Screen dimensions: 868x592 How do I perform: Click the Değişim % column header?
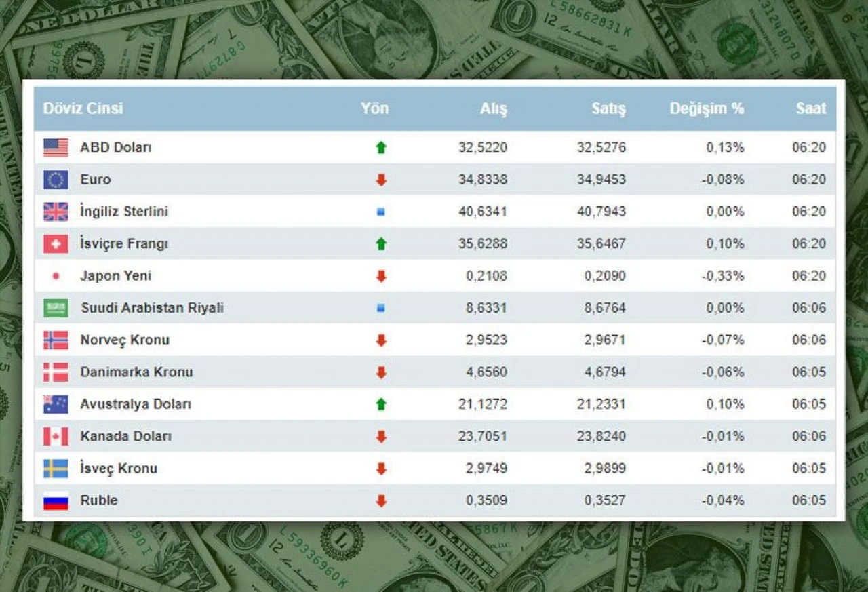point(707,108)
